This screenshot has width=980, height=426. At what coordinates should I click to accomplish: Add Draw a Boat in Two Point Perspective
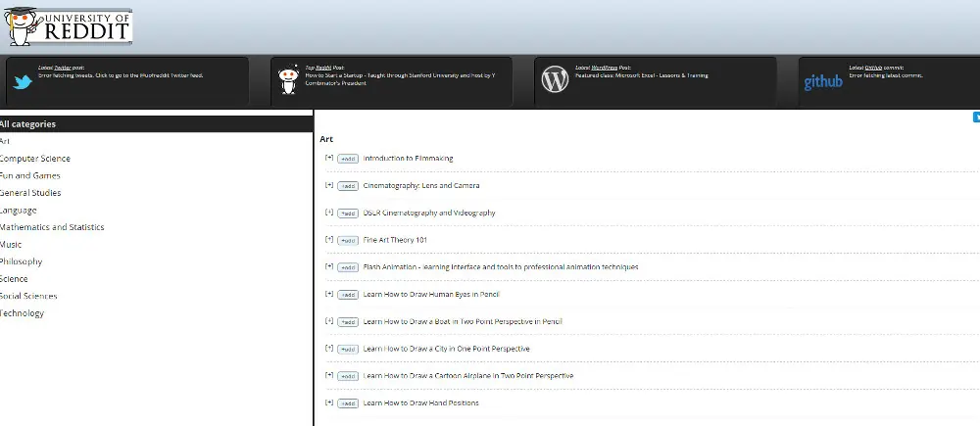[348, 322]
